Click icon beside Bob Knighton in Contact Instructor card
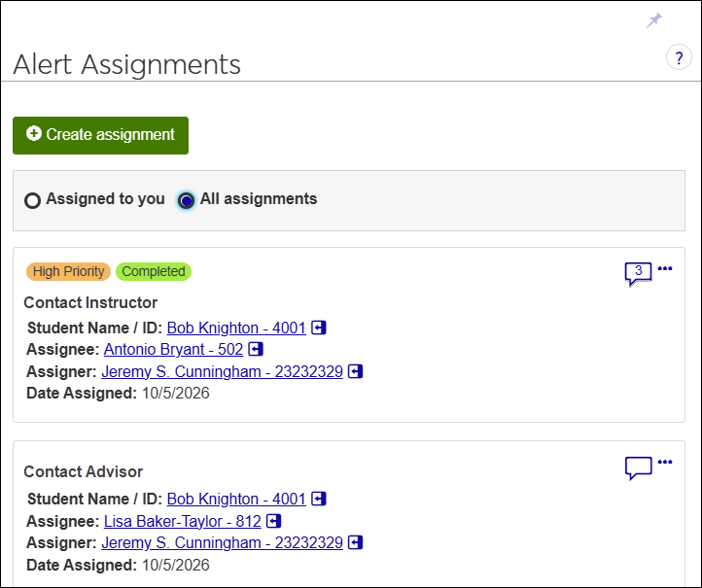The image size is (702, 588). pos(319,328)
